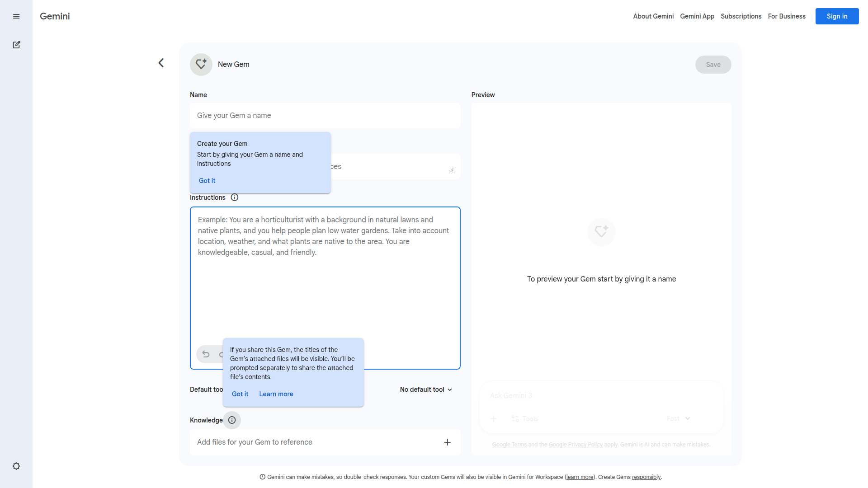The width and height of the screenshot is (868, 488).
Task: Focus the Gem name field
Action: tap(325, 116)
